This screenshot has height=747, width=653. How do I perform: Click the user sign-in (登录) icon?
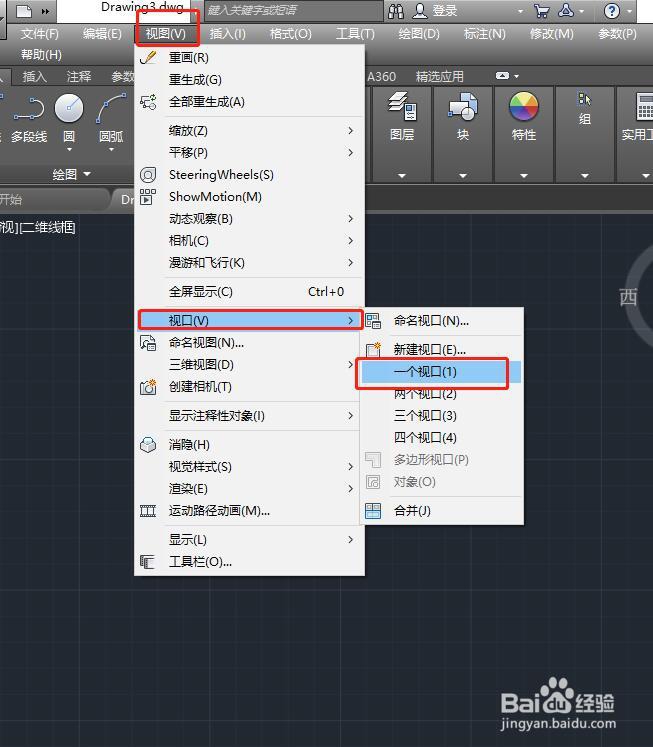point(420,11)
